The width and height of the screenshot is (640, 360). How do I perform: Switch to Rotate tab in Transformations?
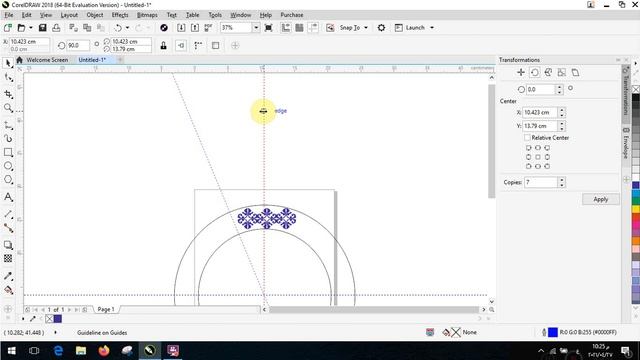pyautogui.click(x=534, y=73)
